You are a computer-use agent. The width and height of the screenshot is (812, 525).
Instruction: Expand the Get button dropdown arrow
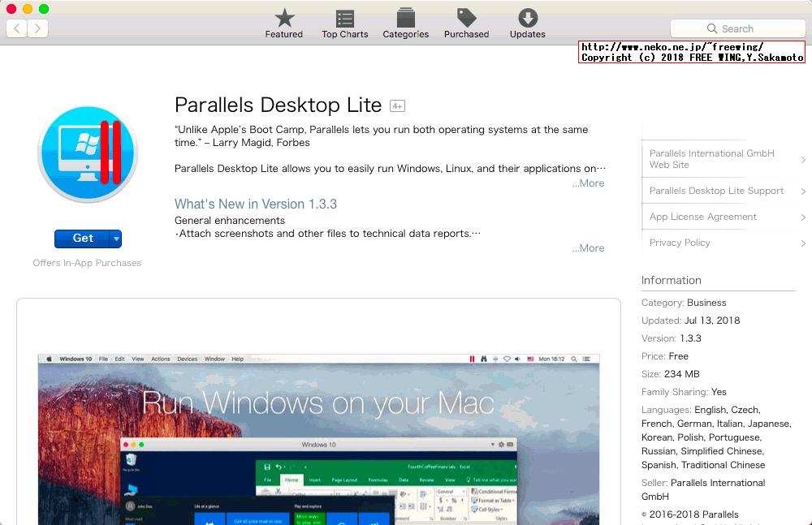click(115, 238)
